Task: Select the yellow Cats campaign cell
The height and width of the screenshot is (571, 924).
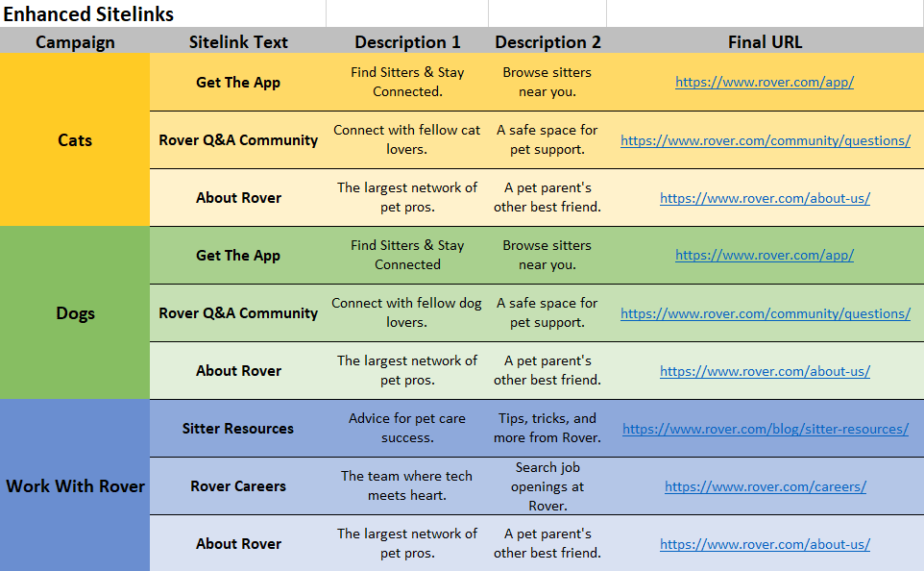Action: click(x=75, y=140)
